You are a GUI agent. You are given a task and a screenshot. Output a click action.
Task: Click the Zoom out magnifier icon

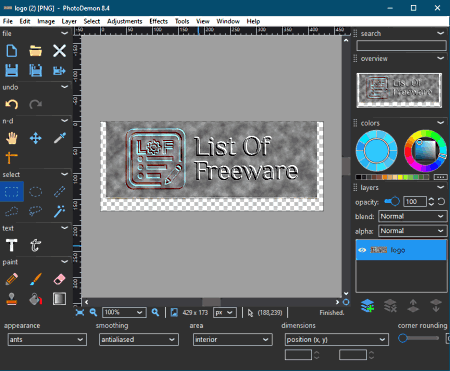point(93,312)
